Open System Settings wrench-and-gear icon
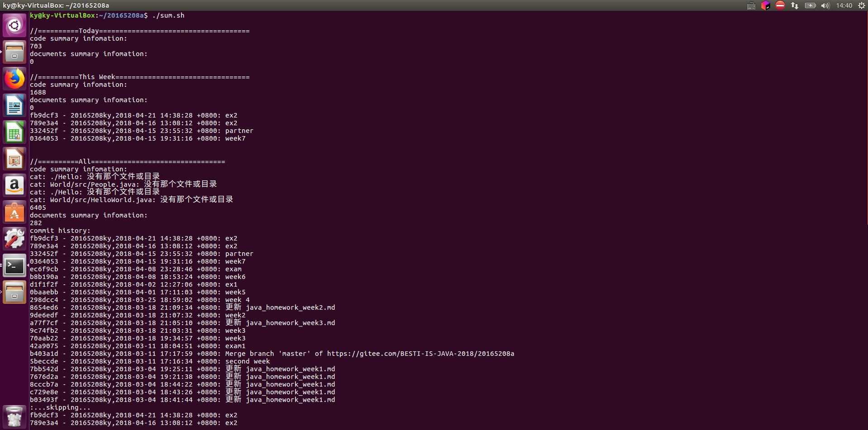The width and height of the screenshot is (868, 430). (14, 239)
